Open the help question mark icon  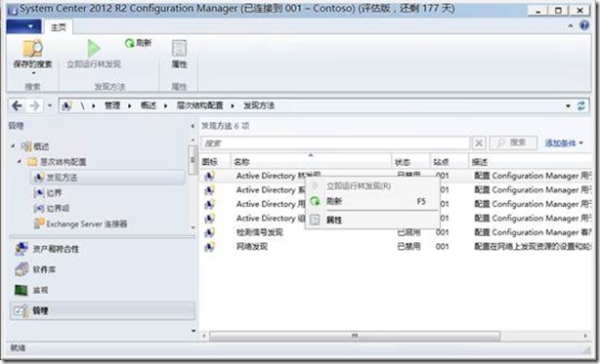tap(584, 25)
